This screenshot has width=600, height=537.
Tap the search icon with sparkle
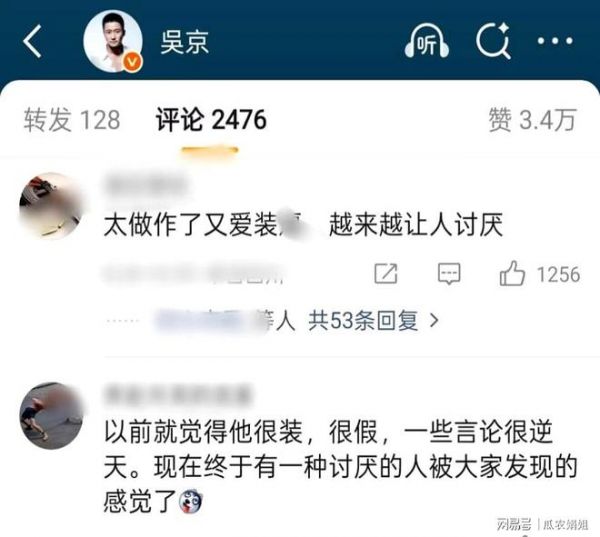click(x=493, y=41)
